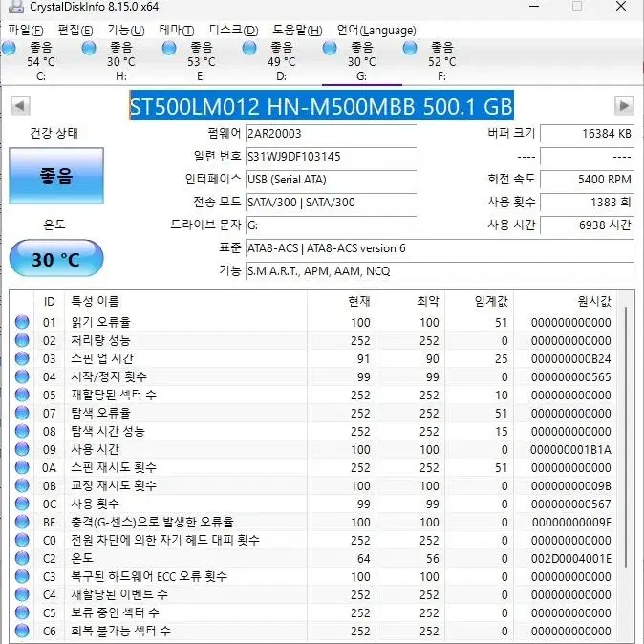
Task: Click power-on count value 1383 회
Action: tap(588, 202)
